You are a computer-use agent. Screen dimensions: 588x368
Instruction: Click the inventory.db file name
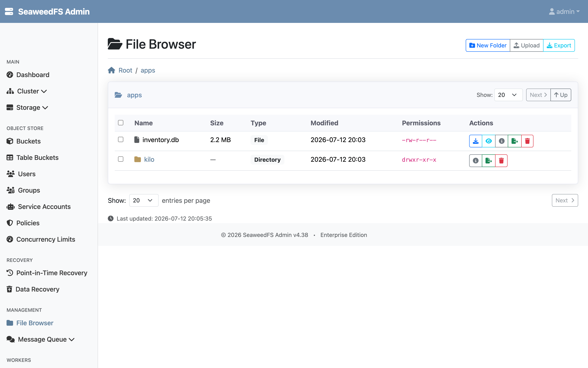(161, 140)
